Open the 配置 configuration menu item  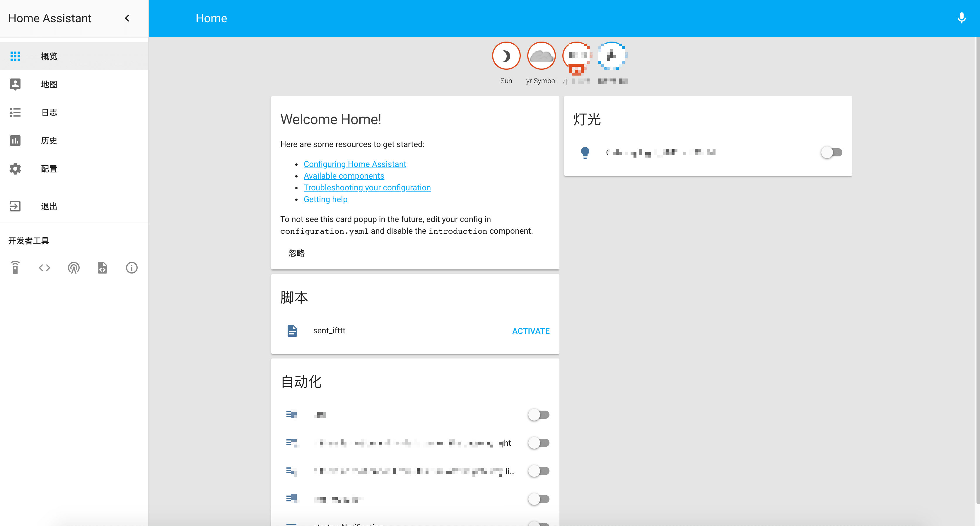49,168
